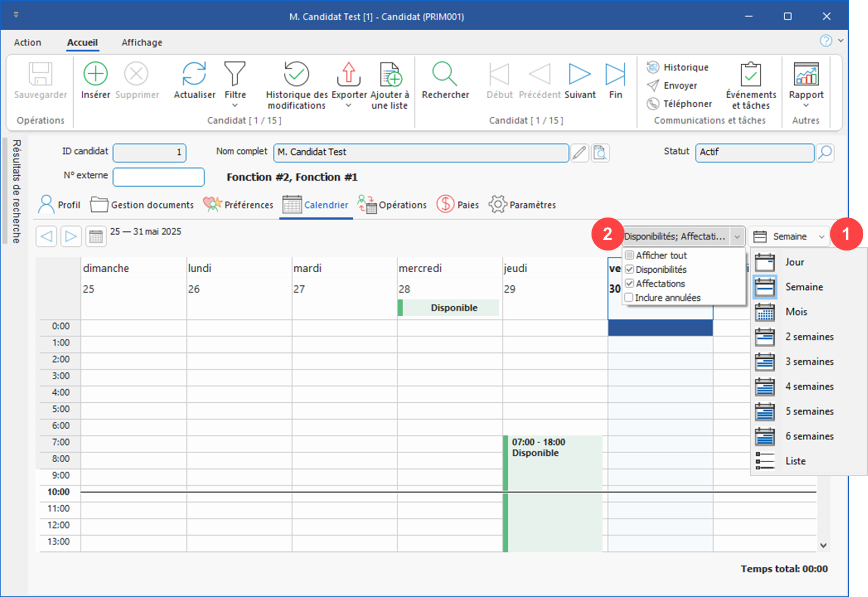Screen dimensions: 868x597
Task: Select Mois calendar view
Action: pos(796,312)
